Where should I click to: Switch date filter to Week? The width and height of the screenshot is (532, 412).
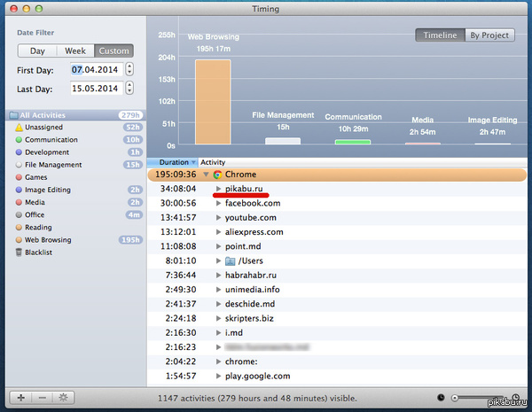(75, 51)
